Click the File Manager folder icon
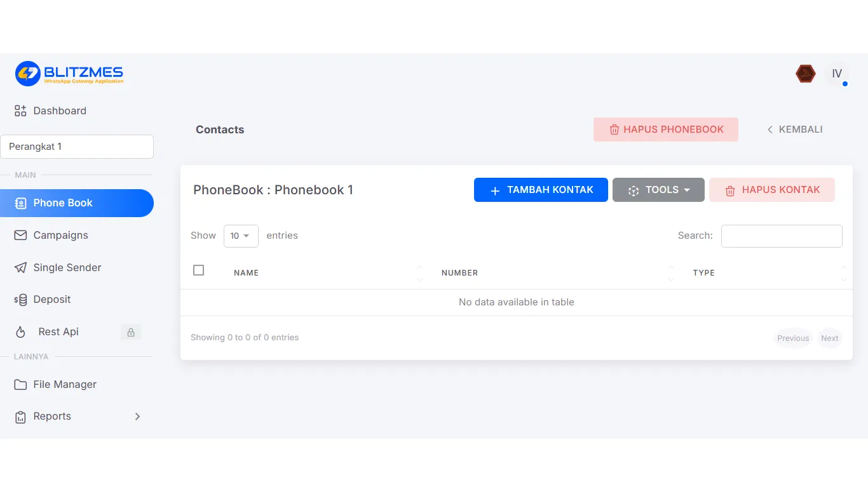The height and width of the screenshot is (492, 868). coord(21,385)
